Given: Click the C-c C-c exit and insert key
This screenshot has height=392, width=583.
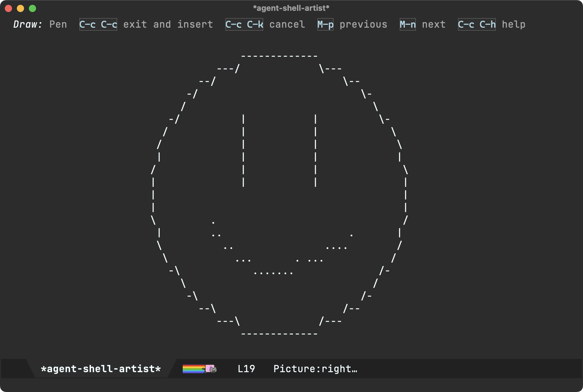Looking at the screenshot, I should coord(146,24).
